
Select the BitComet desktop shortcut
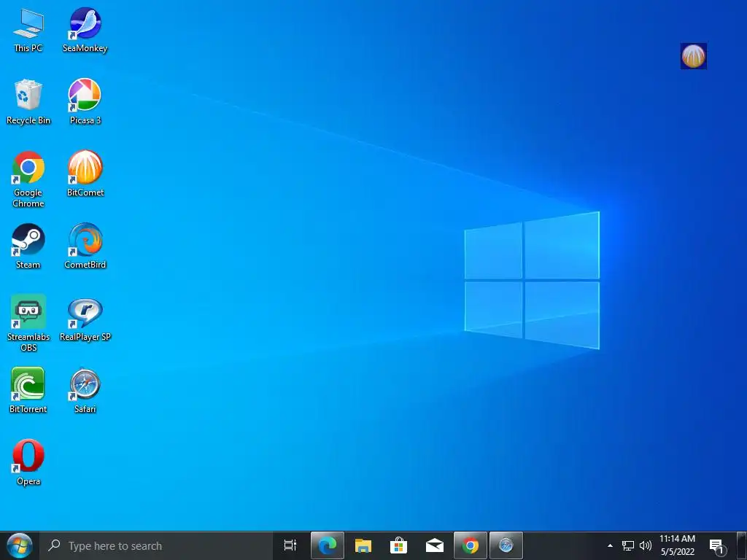tap(85, 174)
